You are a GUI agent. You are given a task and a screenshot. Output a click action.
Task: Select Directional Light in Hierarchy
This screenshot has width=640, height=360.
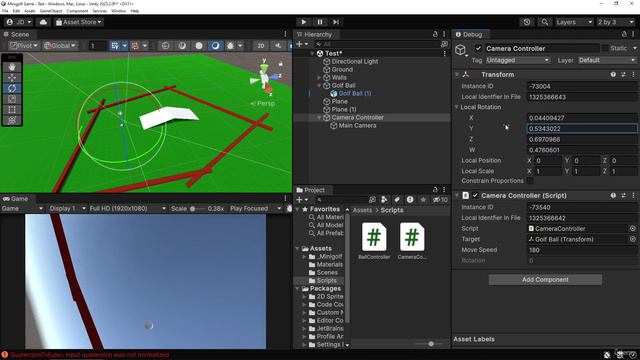coord(354,61)
